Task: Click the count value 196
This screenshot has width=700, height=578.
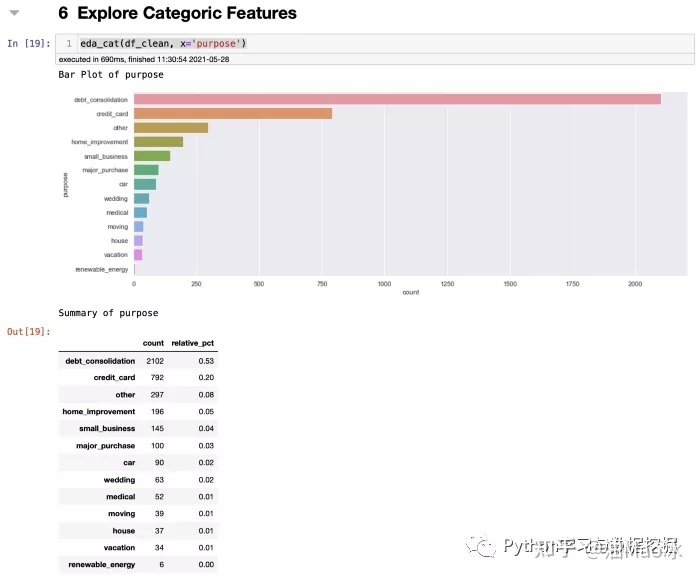Action: pos(157,412)
